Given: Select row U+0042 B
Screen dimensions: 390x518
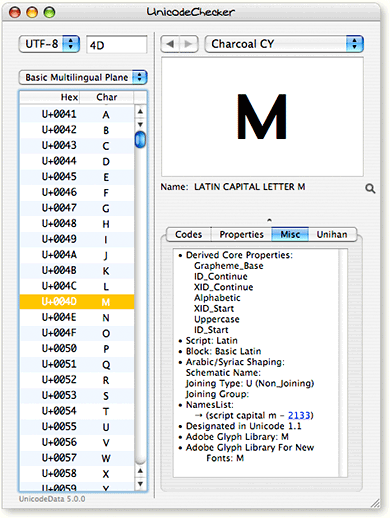Looking at the screenshot, I should tap(77, 130).
